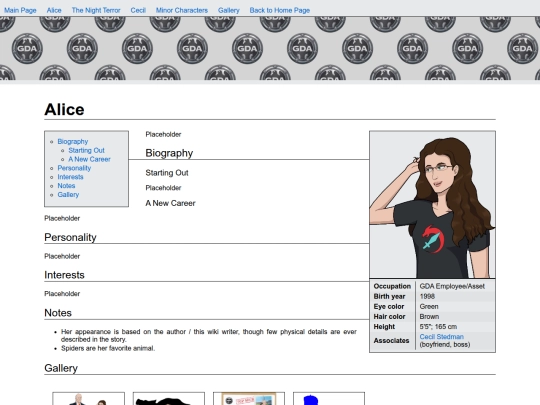Click the Associates label in infobox
The image size is (540, 405).
[391, 341]
